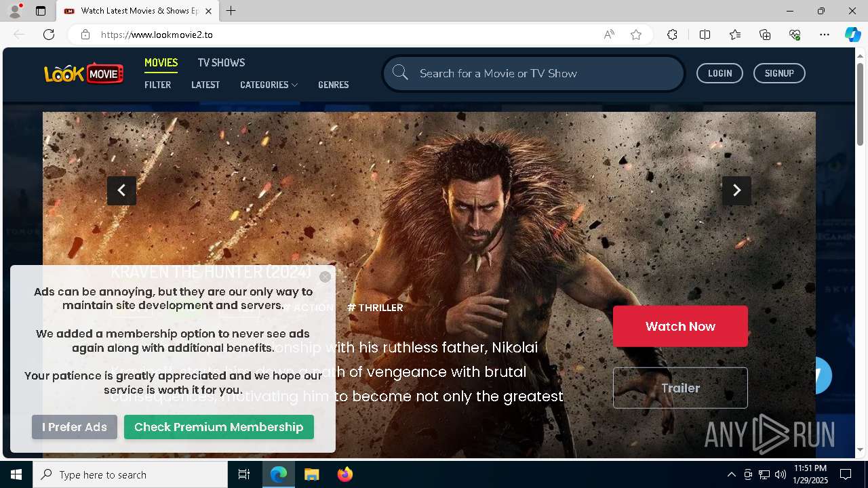Advance to next slide arrow

pos(736,190)
